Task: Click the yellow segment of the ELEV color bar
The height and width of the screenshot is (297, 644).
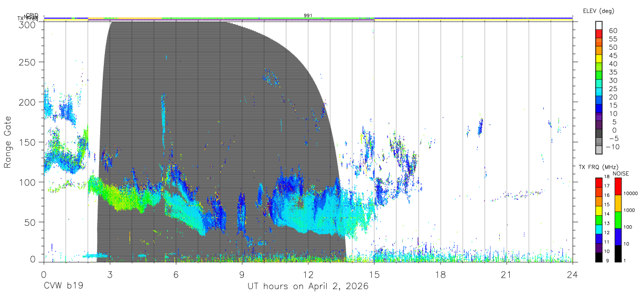Action: coord(599,60)
